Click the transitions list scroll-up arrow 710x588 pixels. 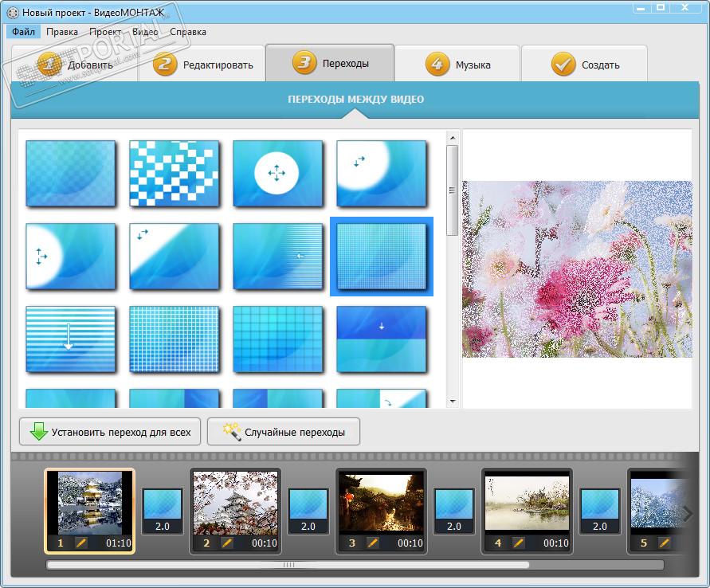(x=453, y=137)
